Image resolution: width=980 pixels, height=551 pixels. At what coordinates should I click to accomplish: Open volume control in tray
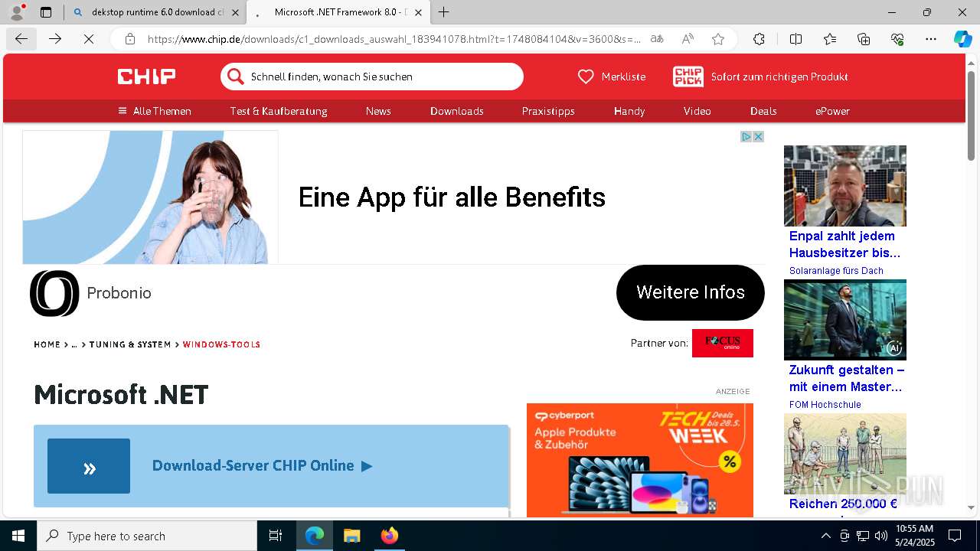coord(881,536)
